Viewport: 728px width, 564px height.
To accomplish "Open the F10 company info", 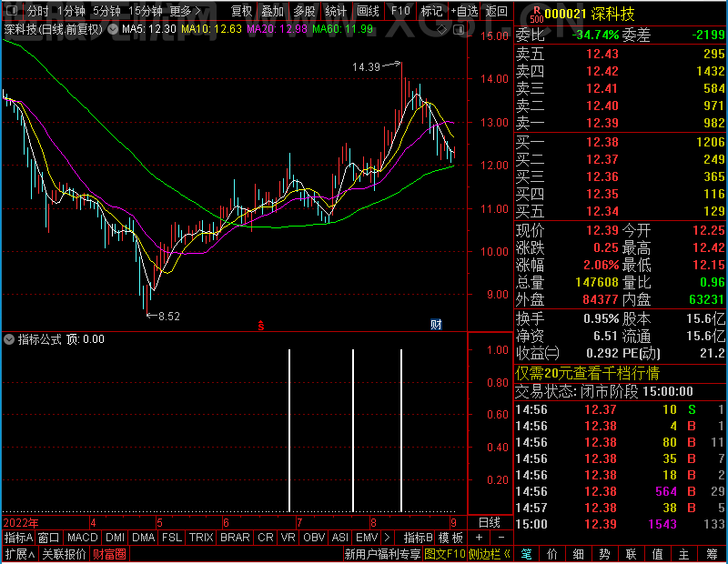I will (x=400, y=11).
